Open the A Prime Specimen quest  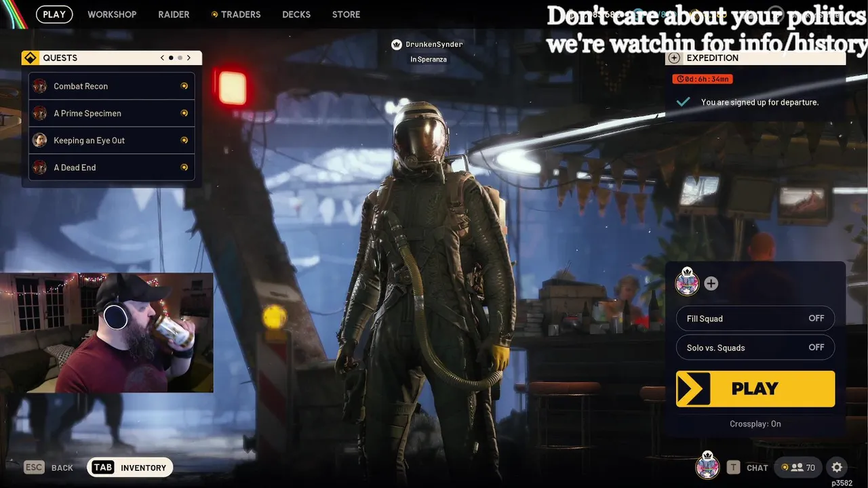pos(112,113)
